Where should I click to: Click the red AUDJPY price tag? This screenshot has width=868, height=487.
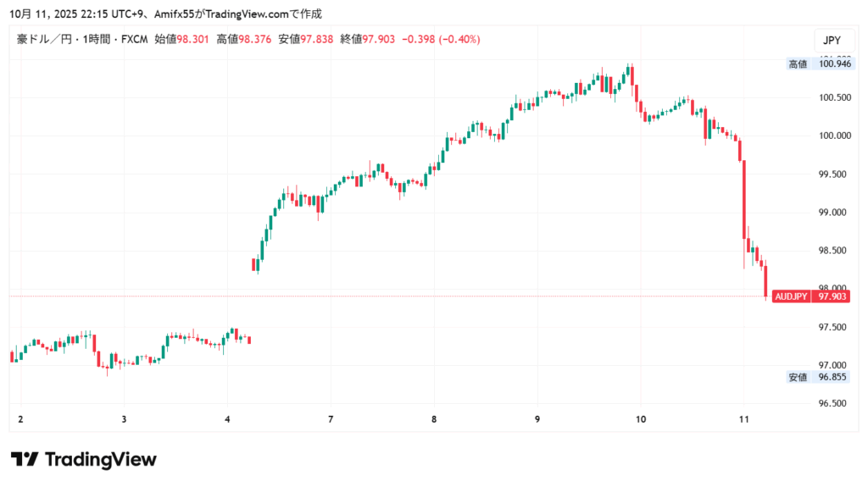coord(791,296)
